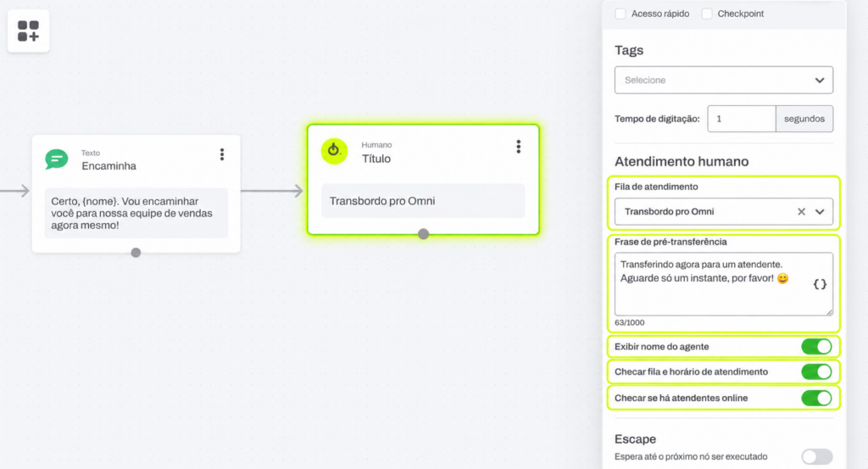Disable Exibir nome do agente toggle

point(816,347)
